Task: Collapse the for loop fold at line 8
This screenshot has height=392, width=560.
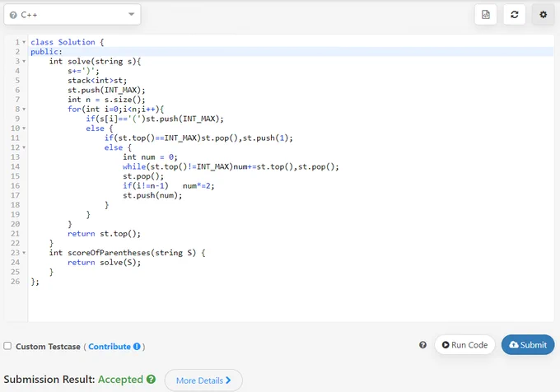Action: 24,110
